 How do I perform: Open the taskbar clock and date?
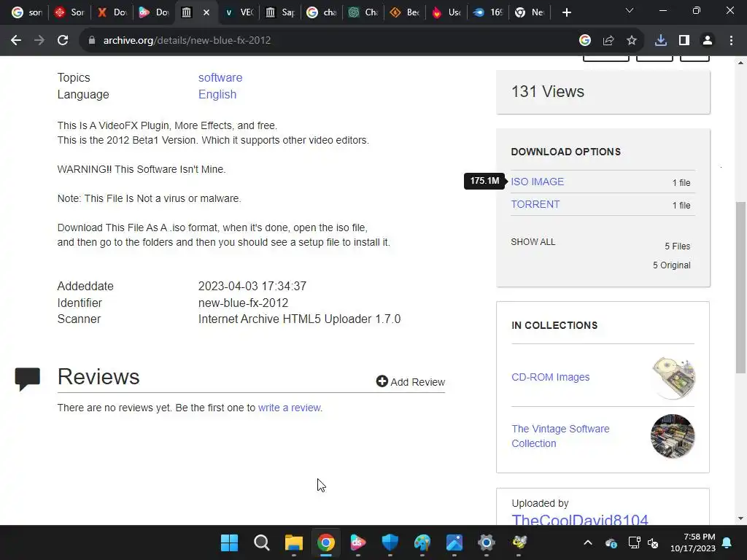tap(693, 542)
